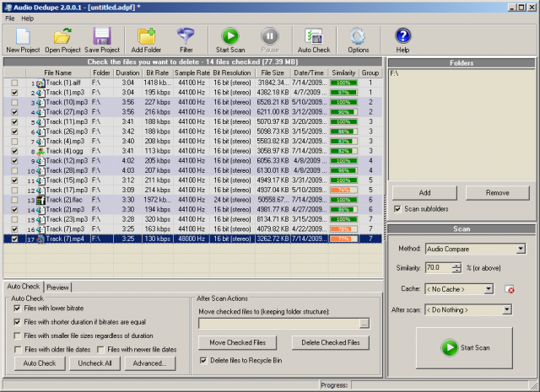This screenshot has height=392, width=540.
Task: Sort list by File Name column header
Action: (x=57, y=72)
